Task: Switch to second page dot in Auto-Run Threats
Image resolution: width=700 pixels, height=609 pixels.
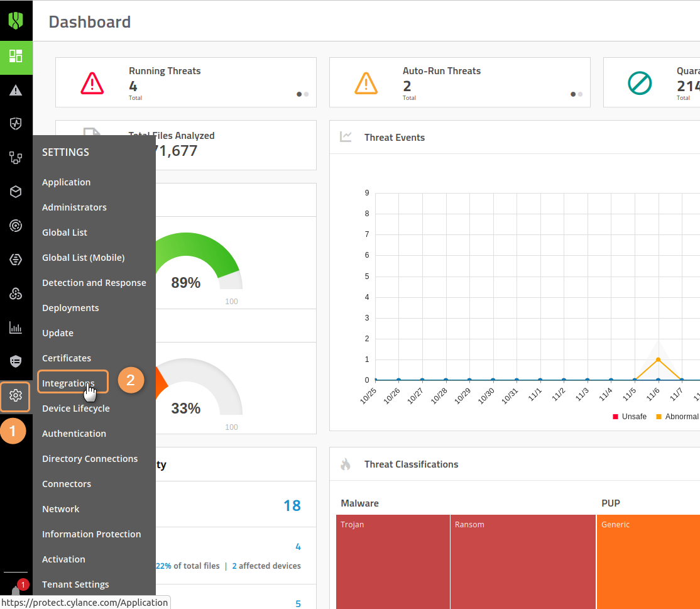Action: point(580,94)
